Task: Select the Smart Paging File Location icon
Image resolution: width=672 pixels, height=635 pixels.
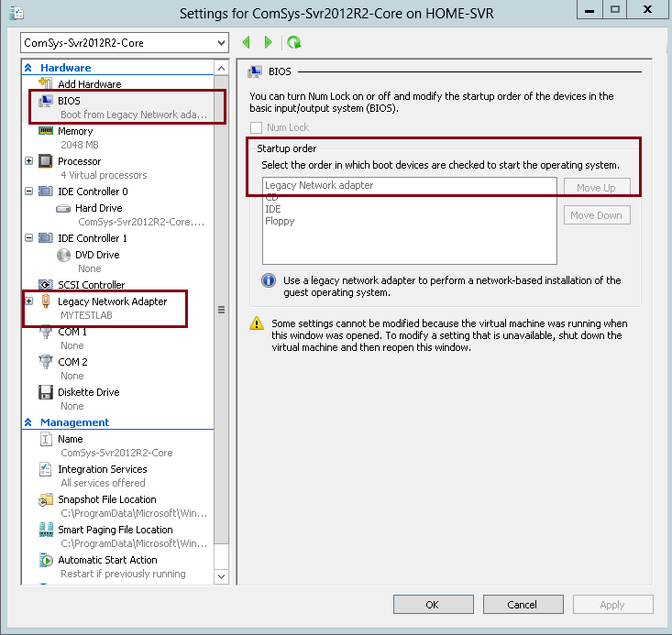Action: [x=46, y=530]
